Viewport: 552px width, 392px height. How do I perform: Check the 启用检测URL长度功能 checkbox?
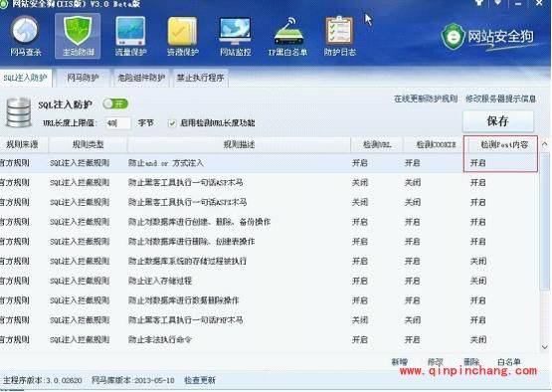pyautogui.click(x=172, y=123)
